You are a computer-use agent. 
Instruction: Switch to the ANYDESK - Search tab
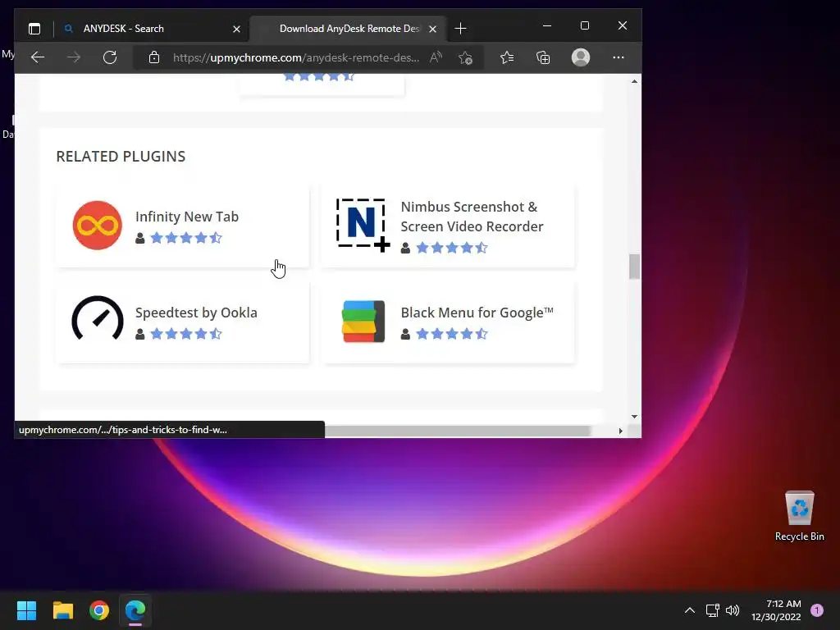[x=153, y=29]
